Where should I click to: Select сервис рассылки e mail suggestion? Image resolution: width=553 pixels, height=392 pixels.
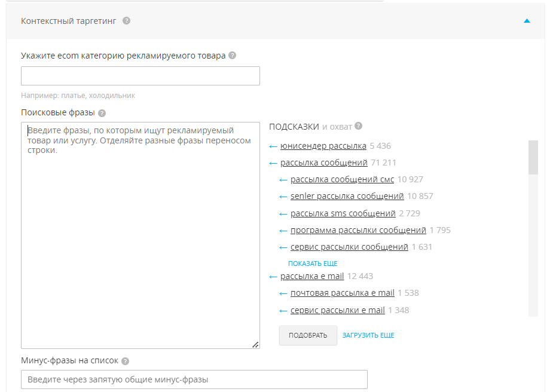coord(338,310)
